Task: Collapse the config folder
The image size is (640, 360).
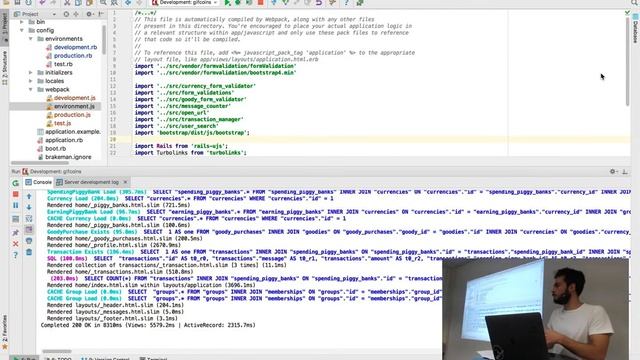Action: (x=22, y=30)
